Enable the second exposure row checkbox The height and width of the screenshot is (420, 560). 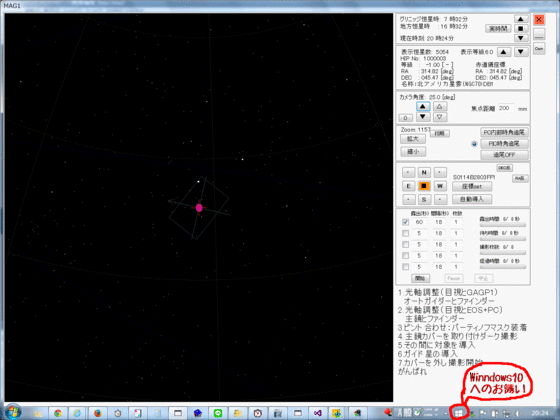(x=405, y=233)
